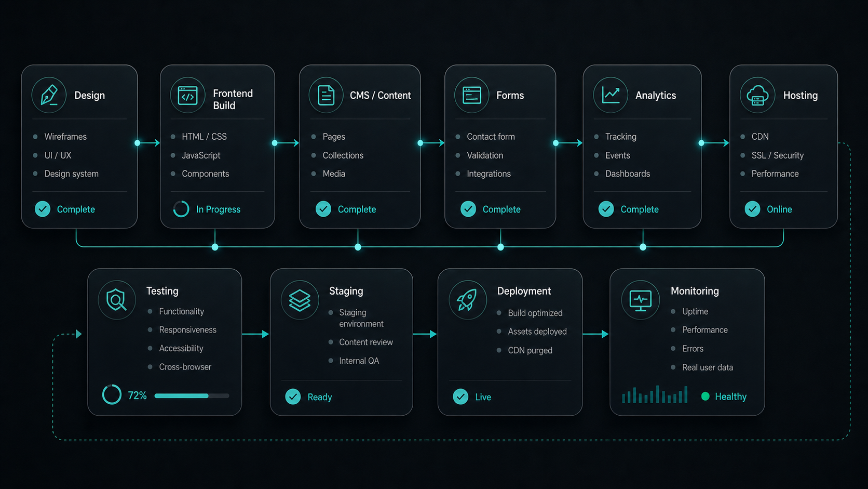Click the Validation list item
Screen dimensions: 868x489
[x=485, y=155]
